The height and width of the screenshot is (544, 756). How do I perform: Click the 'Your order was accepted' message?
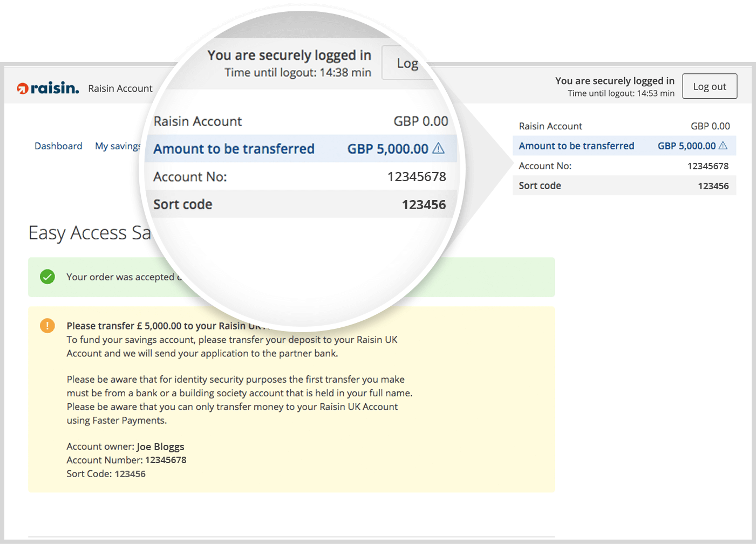point(125,277)
